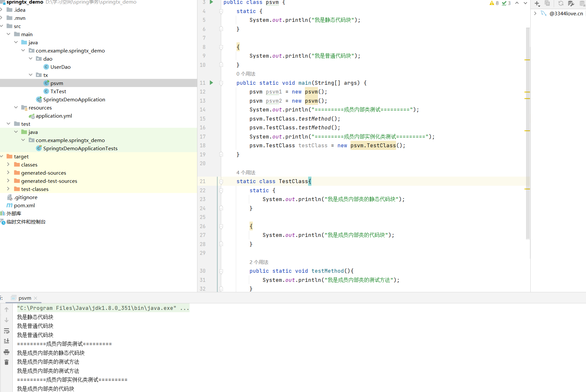Close the psvm run tab

coord(36,298)
